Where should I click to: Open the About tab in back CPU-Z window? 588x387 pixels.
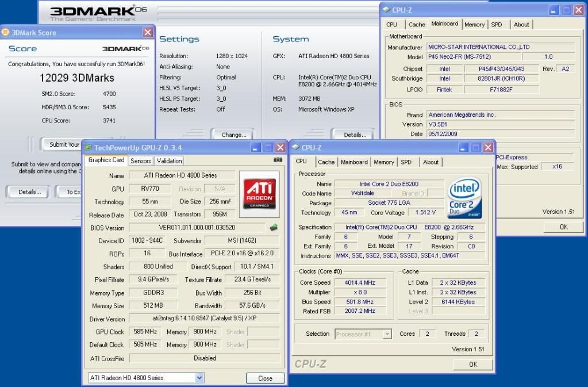coord(521,24)
